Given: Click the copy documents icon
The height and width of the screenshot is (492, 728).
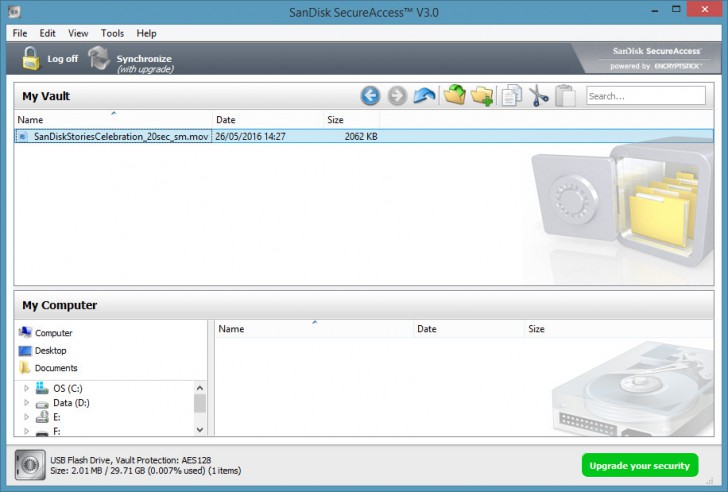Looking at the screenshot, I should pos(512,96).
